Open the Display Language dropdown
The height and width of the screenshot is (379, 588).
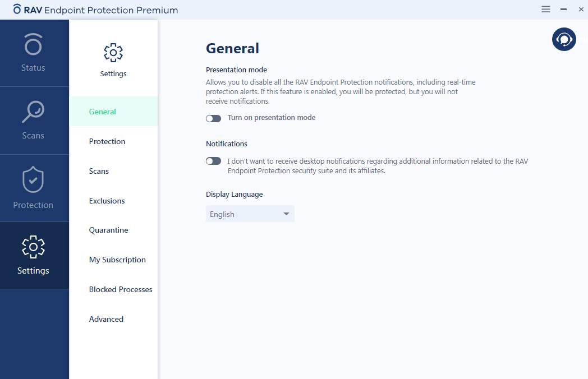[250, 214]
